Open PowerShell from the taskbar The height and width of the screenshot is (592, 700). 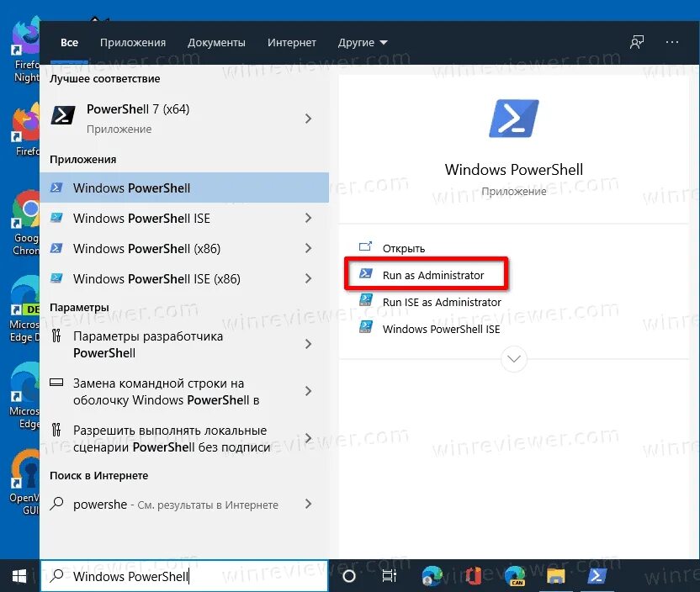coord(597,576)
